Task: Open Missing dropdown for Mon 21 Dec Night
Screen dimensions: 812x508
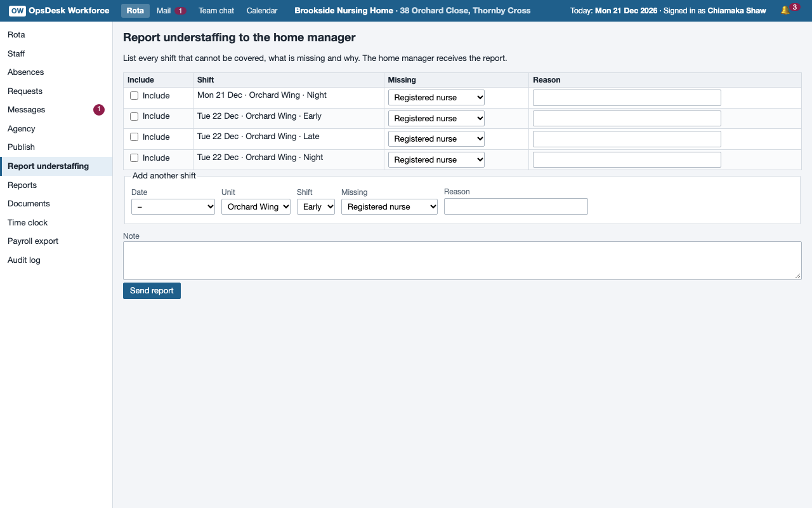Action: click(436, 98)
